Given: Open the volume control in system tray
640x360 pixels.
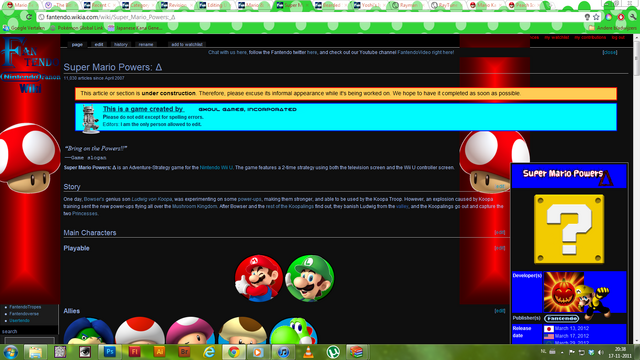Looking at the screenshot, I should pyautogui.click(x=600, y=352).
